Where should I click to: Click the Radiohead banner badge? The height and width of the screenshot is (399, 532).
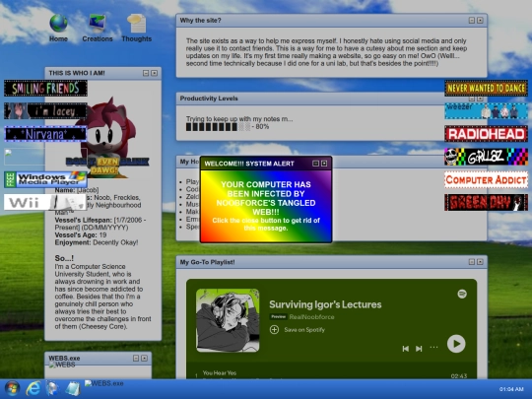click(486, 134)
